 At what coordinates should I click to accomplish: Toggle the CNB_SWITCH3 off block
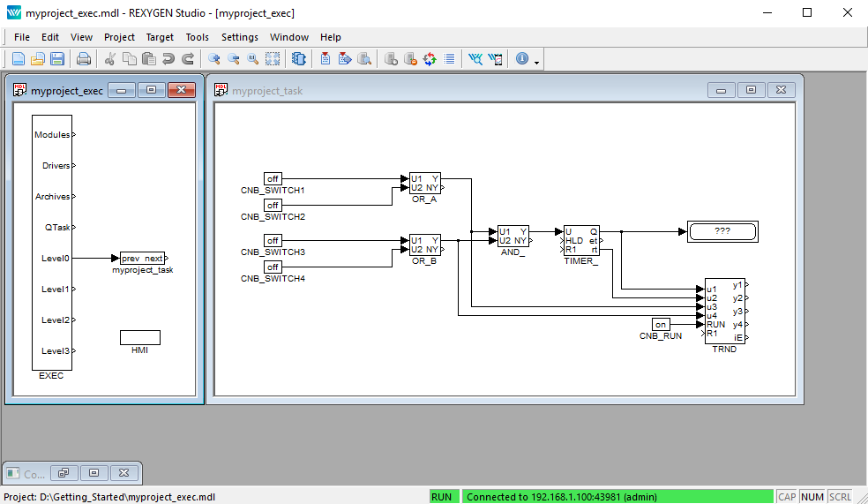[273, 241]
